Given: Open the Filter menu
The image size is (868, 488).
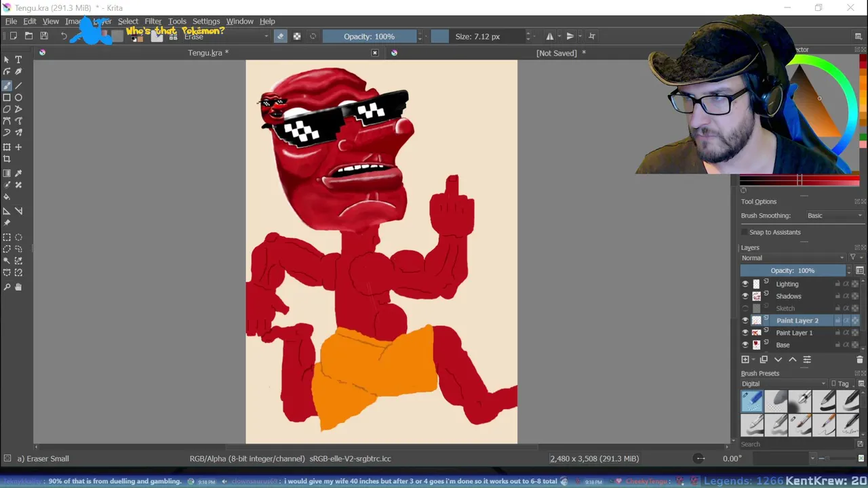Looking at the screenshot, I should tap(153, 21).
